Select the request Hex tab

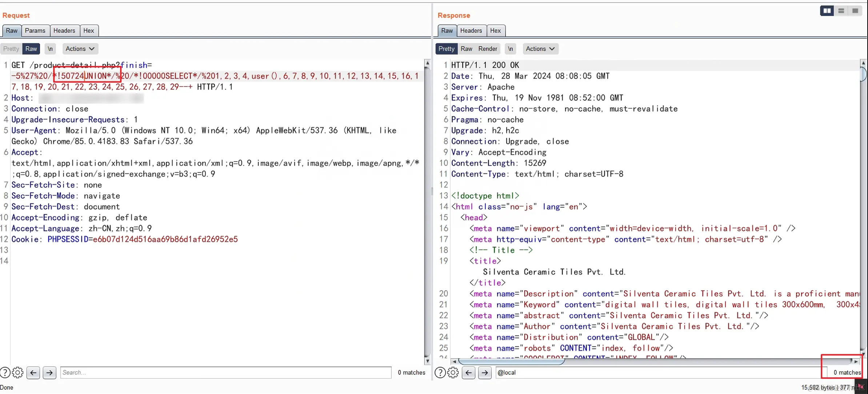[89, 31]
